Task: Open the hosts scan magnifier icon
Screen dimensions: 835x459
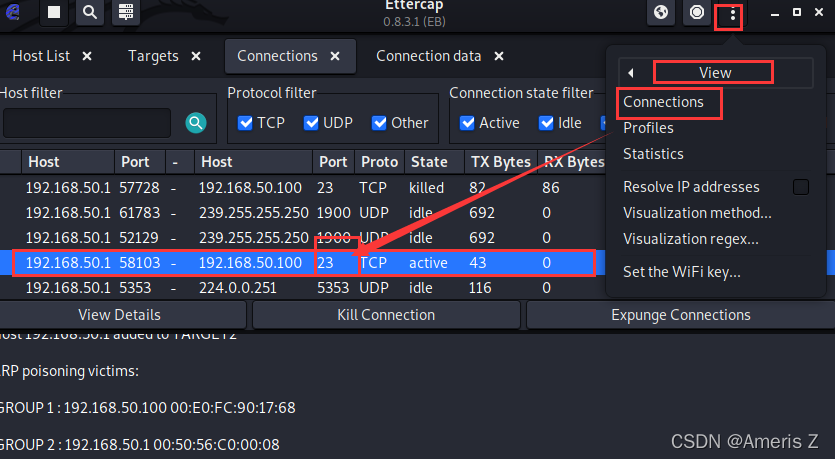Action: click(90, 12)
